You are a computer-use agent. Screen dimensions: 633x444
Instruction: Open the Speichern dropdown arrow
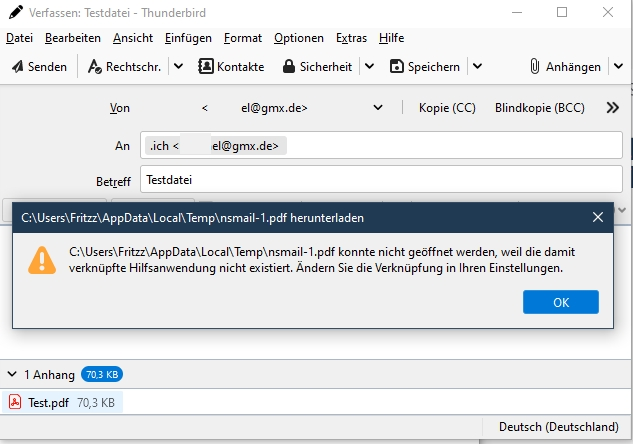tap(476, 67)
